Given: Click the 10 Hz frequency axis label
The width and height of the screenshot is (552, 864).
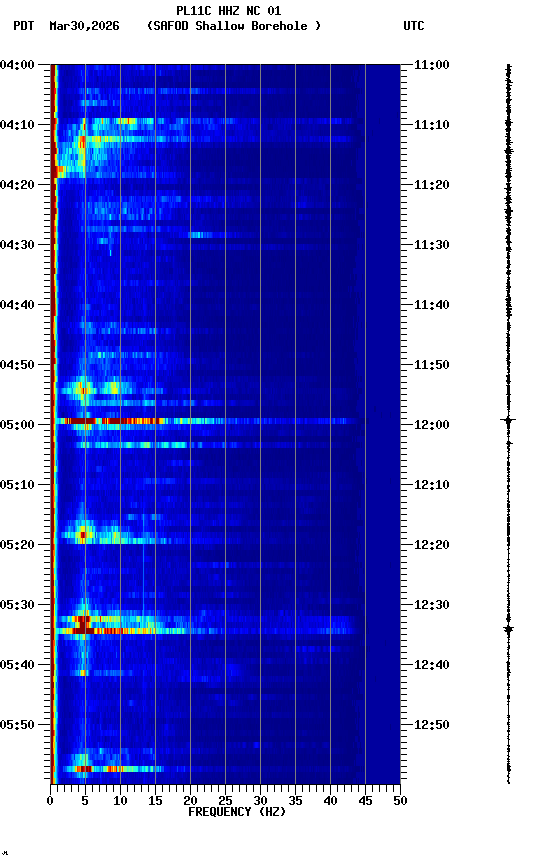Looking at the screenshot, I should [x=120, y=801].
